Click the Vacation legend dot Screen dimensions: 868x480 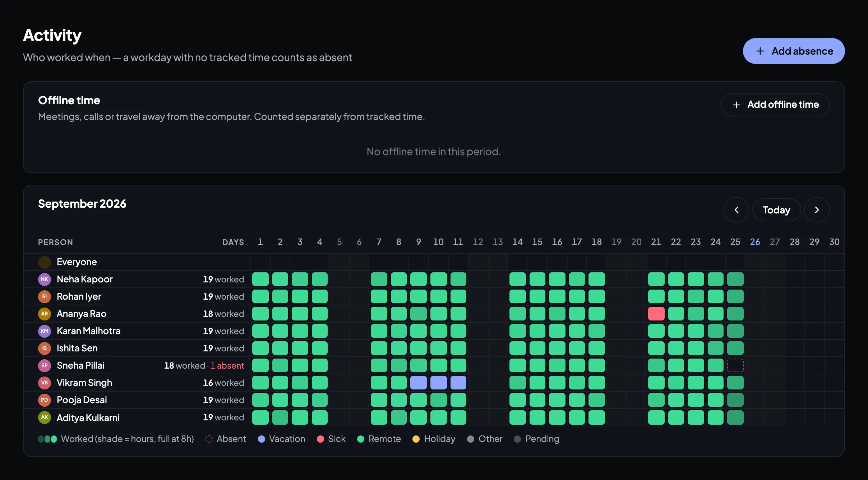(262, 439)
